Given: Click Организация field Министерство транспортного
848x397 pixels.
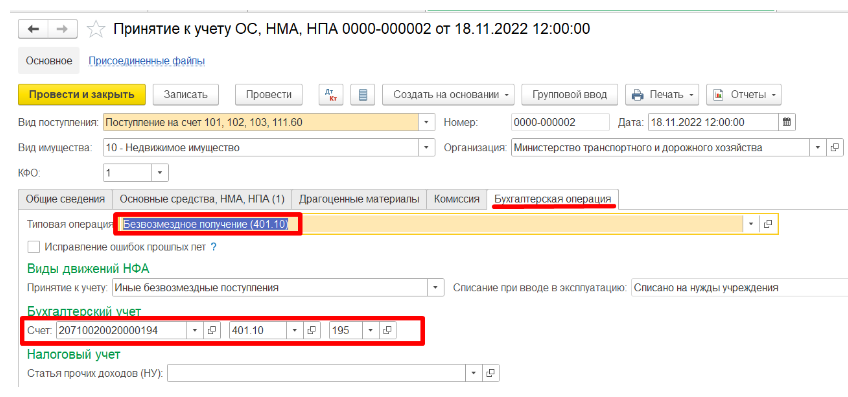Looking at the screenshot, I should coord(660,147).
